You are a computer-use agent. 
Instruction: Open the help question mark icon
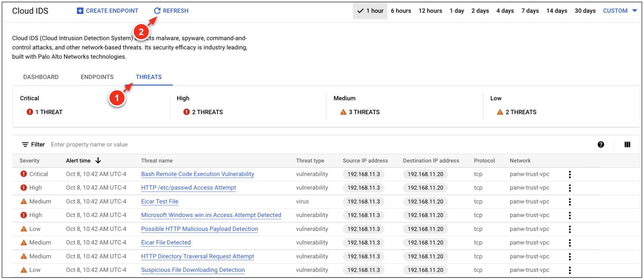coord(601,144)
